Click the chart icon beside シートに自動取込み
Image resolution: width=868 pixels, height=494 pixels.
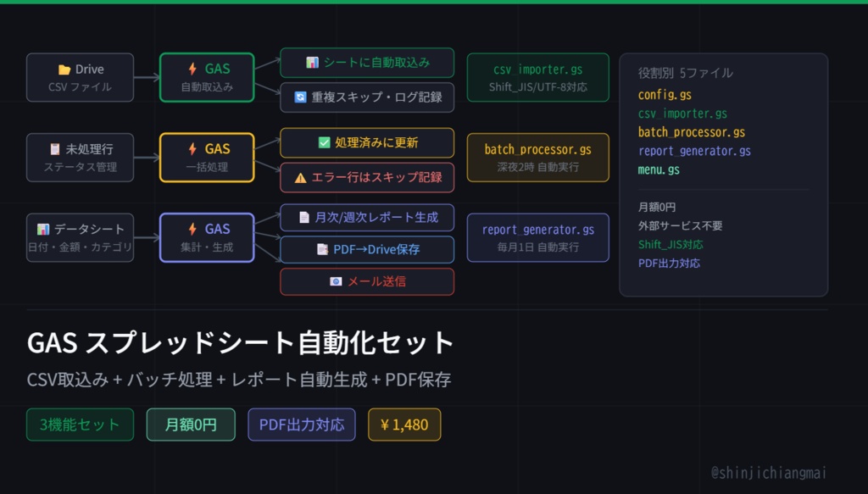click(x=312, y=63)
